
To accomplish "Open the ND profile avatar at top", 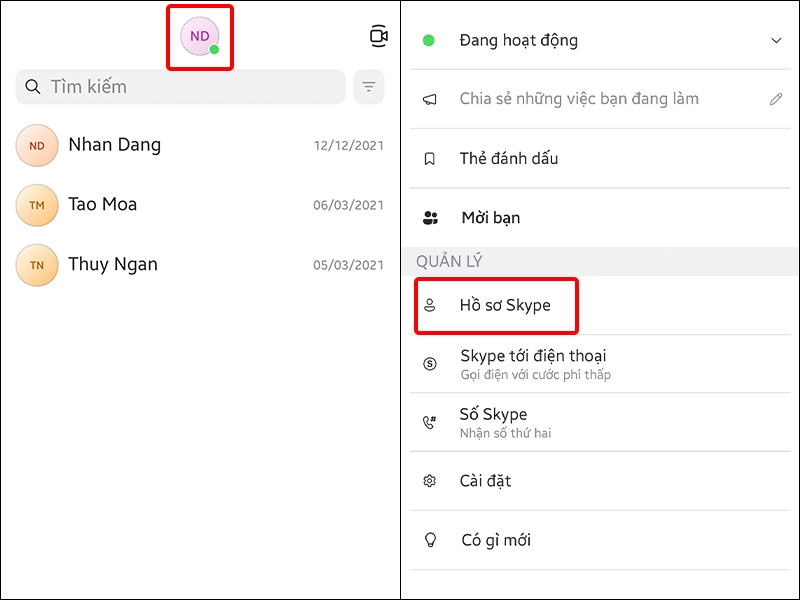I will [199, 36].
